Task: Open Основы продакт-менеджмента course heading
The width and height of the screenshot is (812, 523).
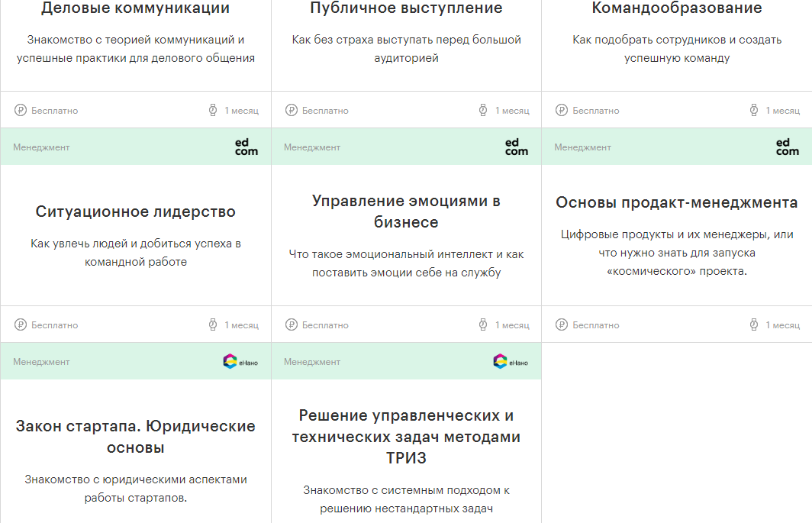Action: [676, 202]
